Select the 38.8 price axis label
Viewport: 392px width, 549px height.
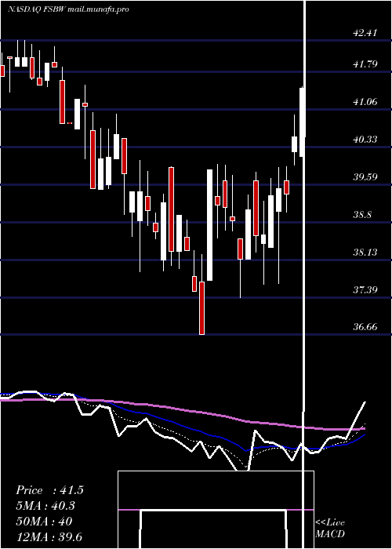click(362, 215)
